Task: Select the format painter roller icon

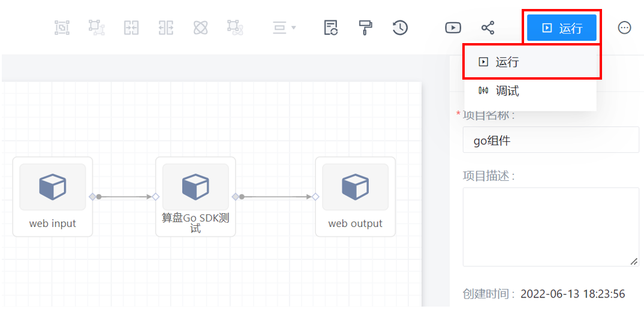Action: 365,28
